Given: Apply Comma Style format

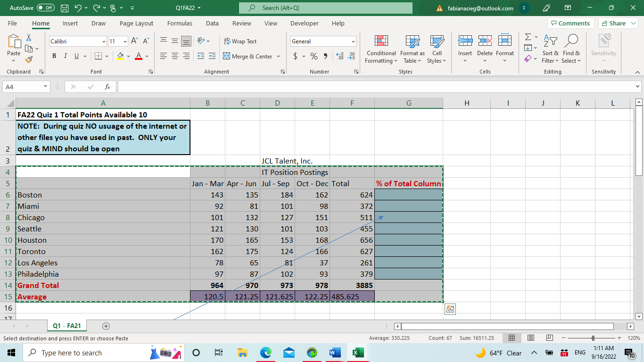Looking at the screenshot, I should [x=325, y=56].
